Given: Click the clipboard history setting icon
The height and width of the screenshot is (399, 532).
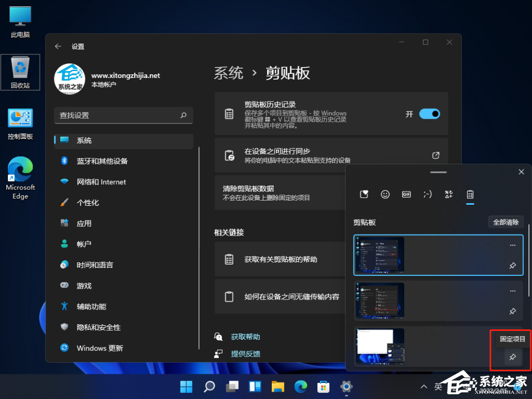Looking at the screenshot, I should 229,114.
